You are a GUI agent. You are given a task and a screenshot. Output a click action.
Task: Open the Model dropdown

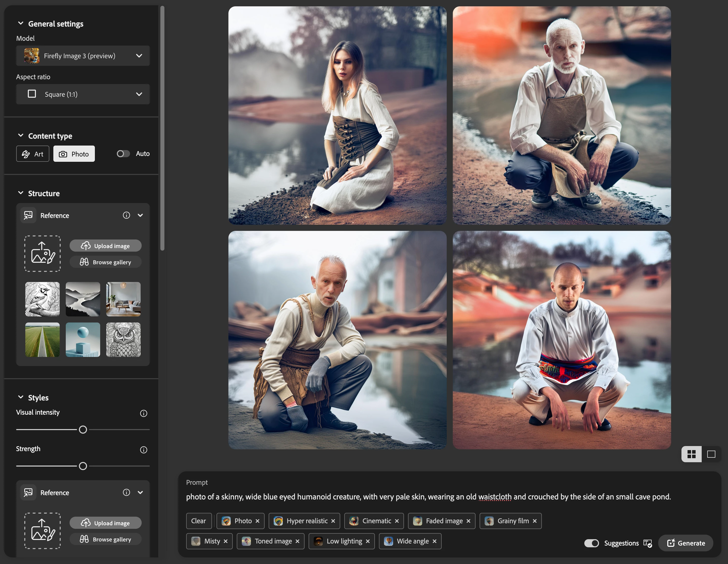83,56
